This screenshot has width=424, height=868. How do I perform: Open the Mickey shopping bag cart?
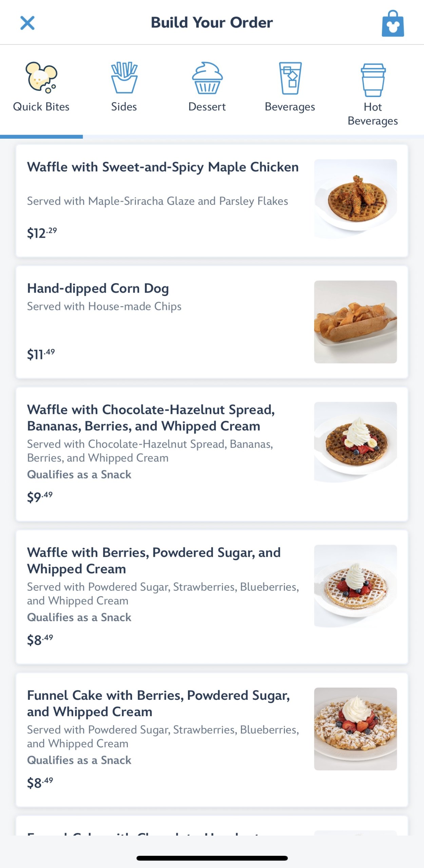click(392, 24)
